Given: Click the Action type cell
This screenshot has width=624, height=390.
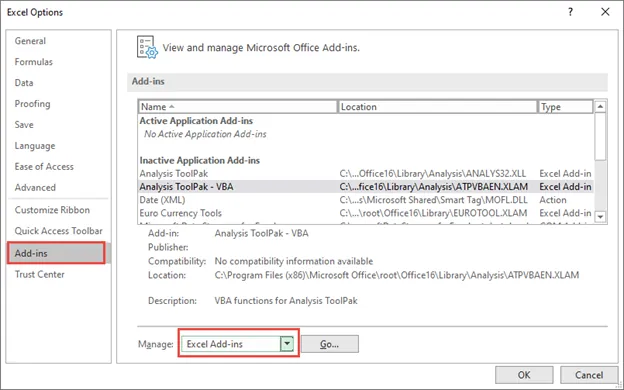Looking at the screenshot, I should 552,200.
